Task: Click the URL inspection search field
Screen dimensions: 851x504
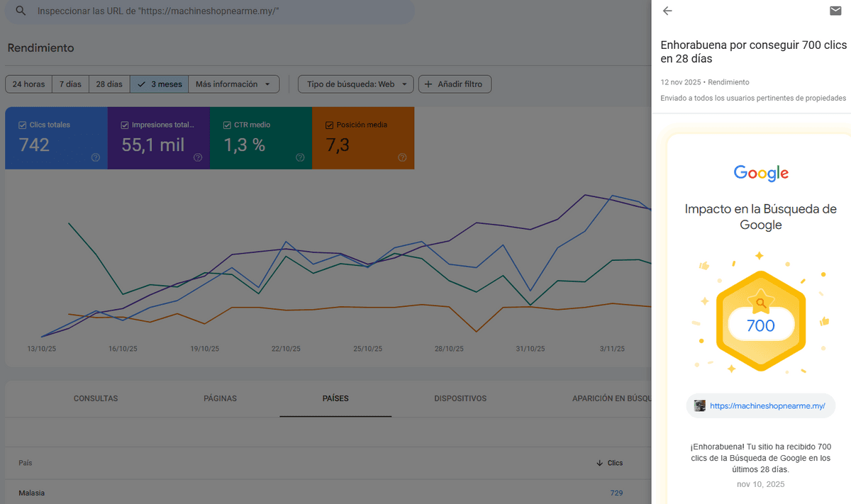Action: click(x=213, y=12)
